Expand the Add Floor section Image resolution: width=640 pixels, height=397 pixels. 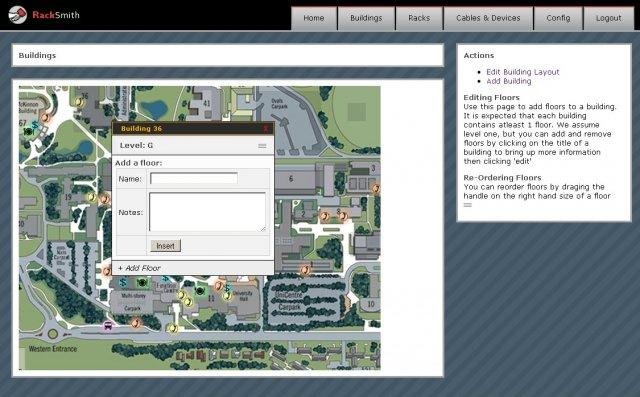[x=139, y=268]
